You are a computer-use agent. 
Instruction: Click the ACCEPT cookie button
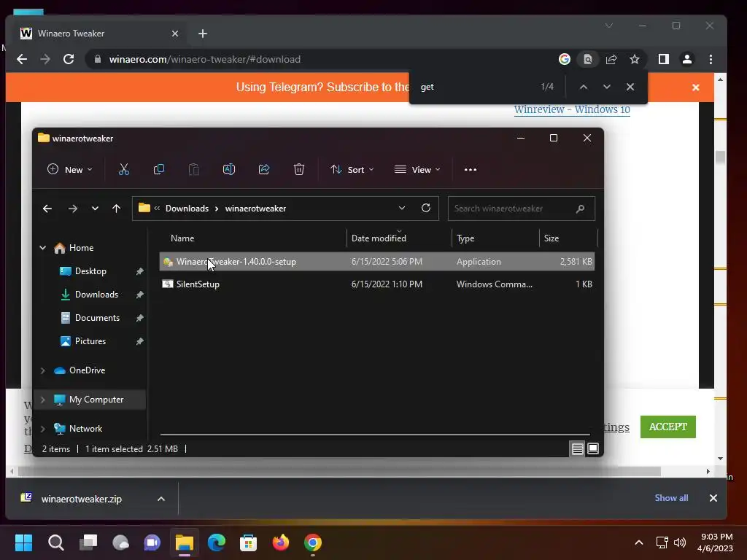point(668,427)
